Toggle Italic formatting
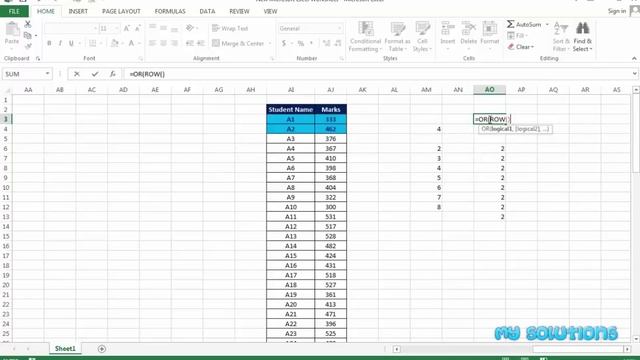The width and height of the screenshot is (640, 360). 60,43
